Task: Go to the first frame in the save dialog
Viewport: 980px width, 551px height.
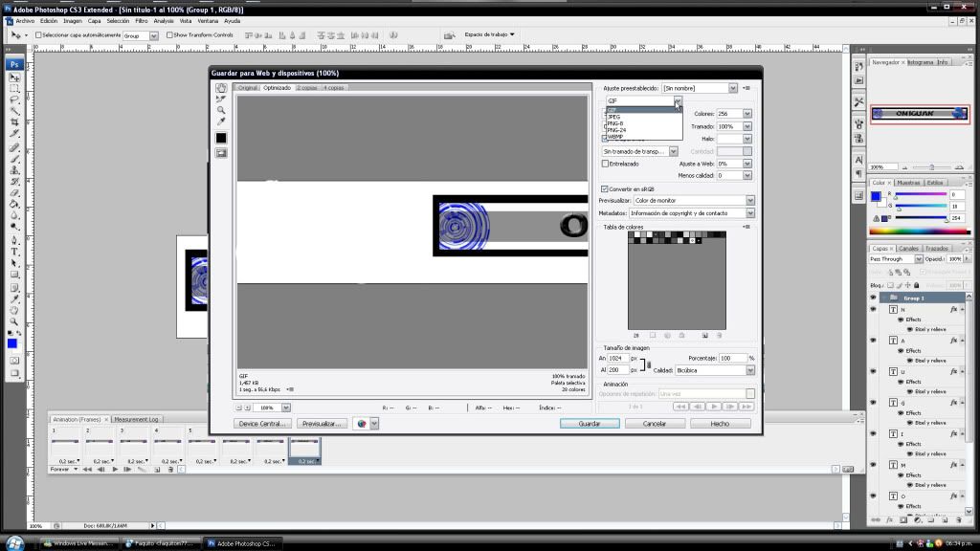Action: 680,407
